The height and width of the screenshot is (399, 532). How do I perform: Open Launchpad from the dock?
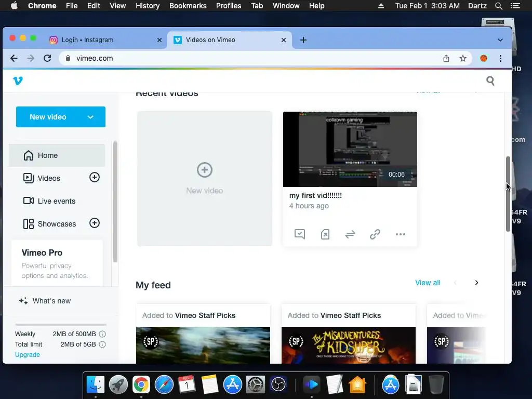click(118, 384)
